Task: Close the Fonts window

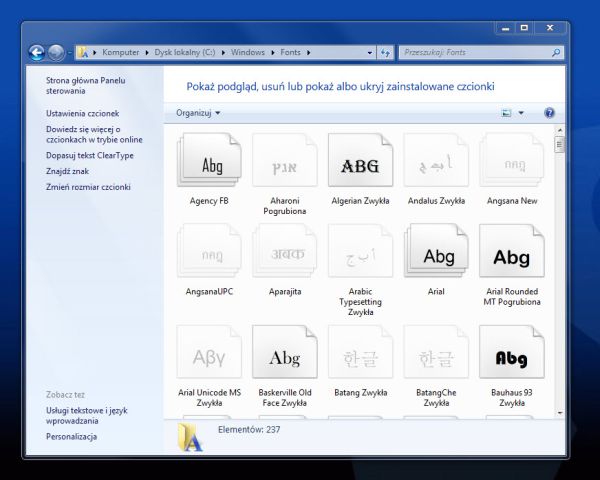Action: coord(550,28)
